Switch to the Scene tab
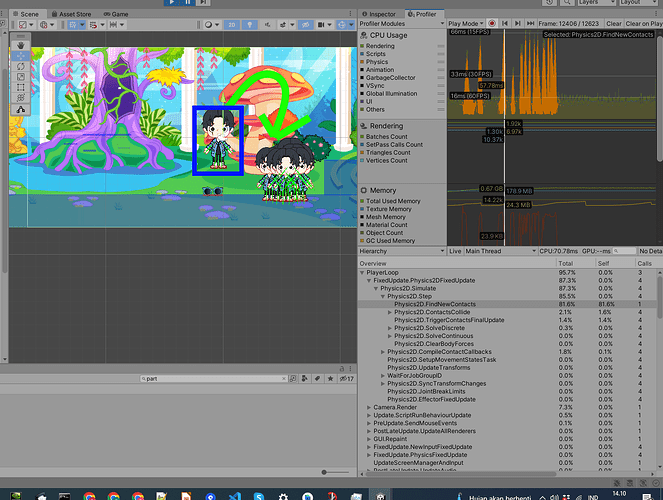Image resolution: width=663 pixels, height=500 pixels. tap(26, 14)
